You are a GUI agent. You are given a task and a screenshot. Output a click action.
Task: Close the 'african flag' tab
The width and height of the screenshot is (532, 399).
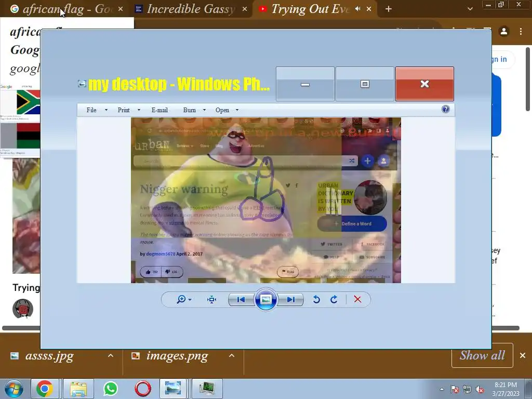(x=121, y=9)
